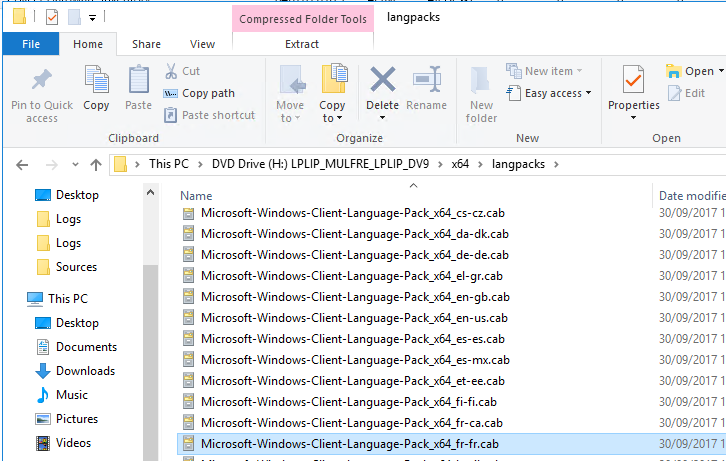Select the fr-fr language pack cab file

tap(340, 444)
